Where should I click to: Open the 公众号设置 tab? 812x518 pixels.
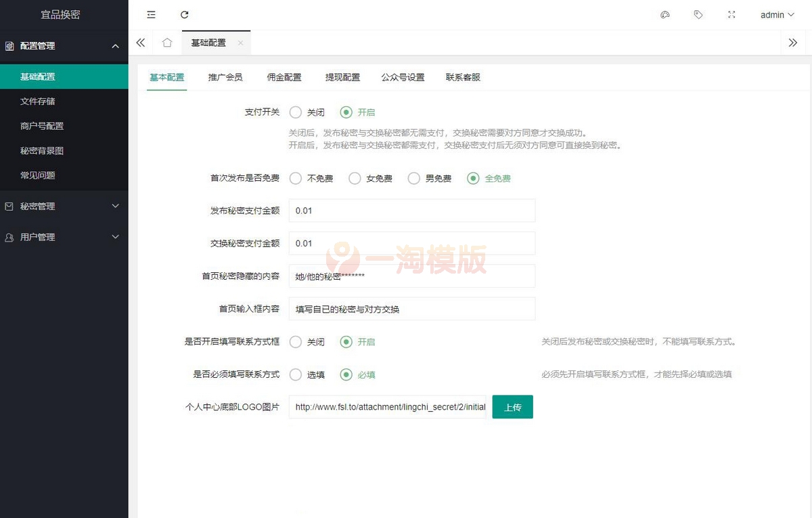tap(401, 77)
